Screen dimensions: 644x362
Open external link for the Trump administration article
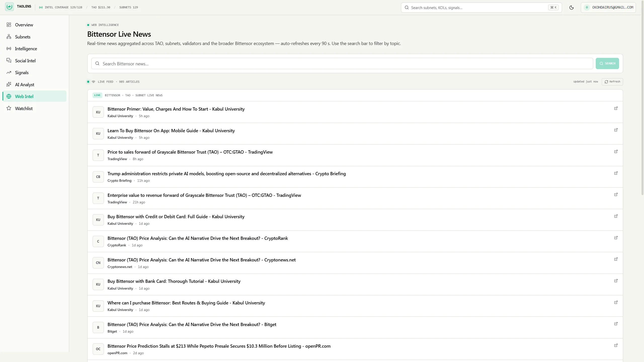[616, 173]
